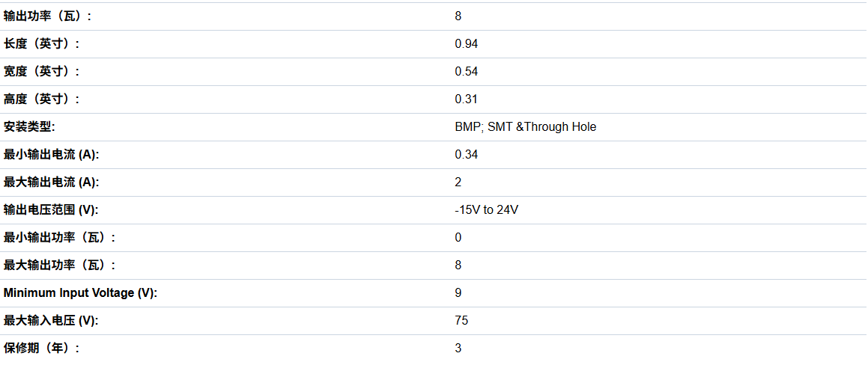Image resolution: width=868 pixels, height=365 pixels.
Task: Click the 高度（英寸） label
Action: (41, 99)
